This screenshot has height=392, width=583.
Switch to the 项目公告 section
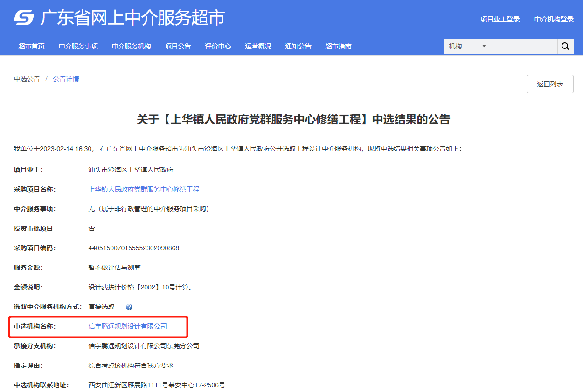178,46
